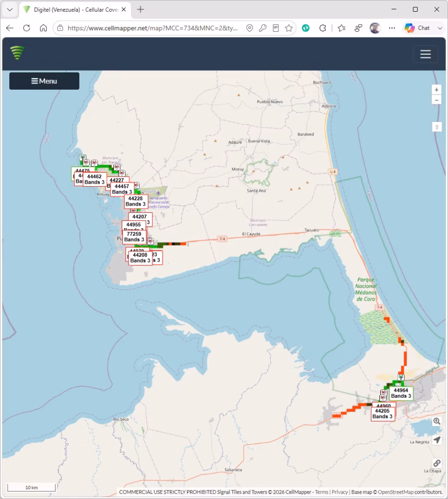
Task: Click the link share map control
Action: (437, 463)
